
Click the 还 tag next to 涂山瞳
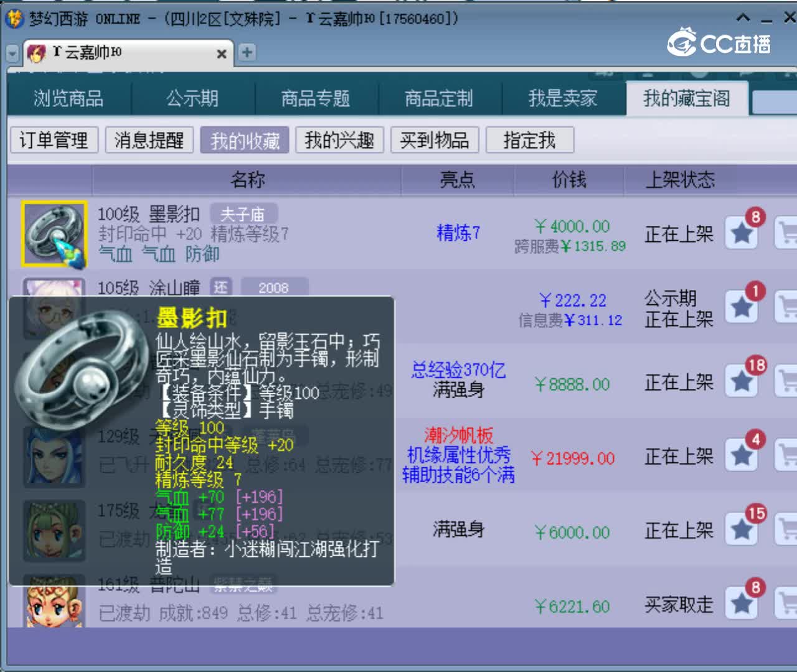pos(221,287)
